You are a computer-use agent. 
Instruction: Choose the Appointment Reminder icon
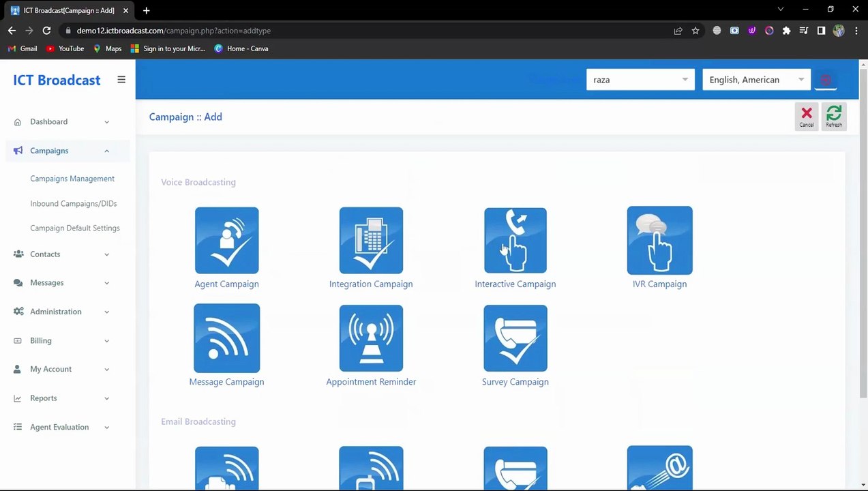click(371, 338)
